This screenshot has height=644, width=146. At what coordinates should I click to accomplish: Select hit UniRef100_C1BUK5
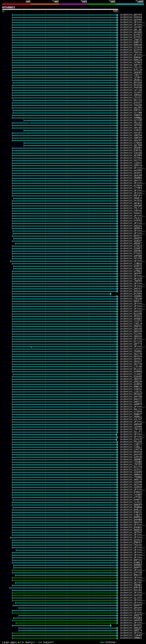[131, 635]
